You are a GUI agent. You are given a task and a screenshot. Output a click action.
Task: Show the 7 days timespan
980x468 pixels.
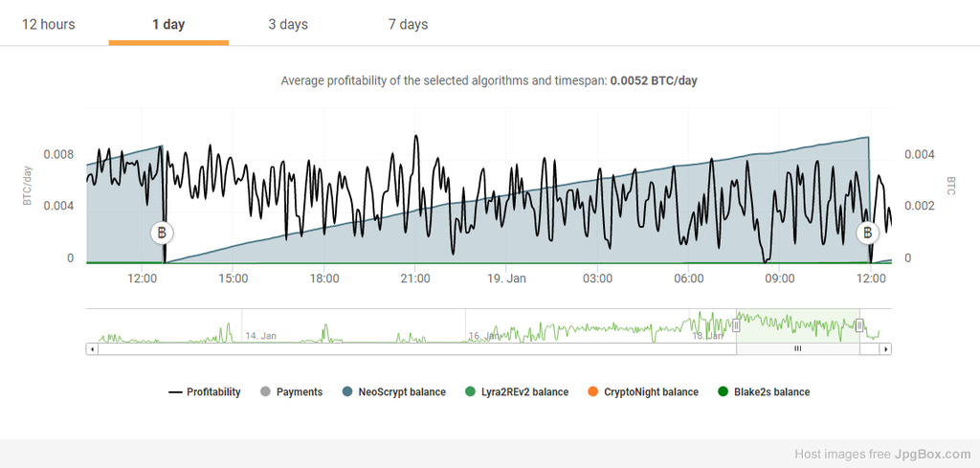coord(408,24)
